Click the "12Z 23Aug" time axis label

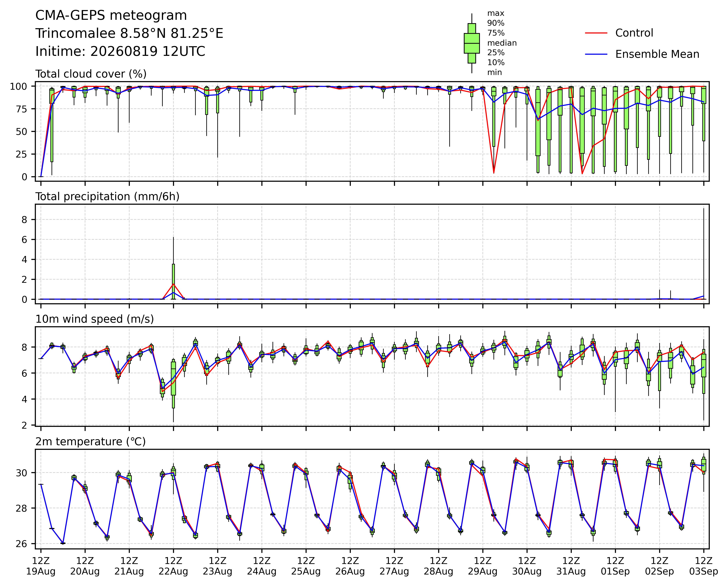tap(217, 566)
